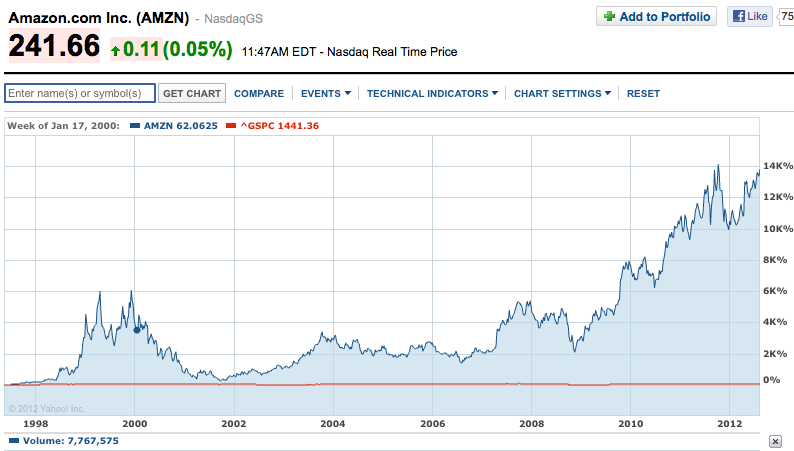Click the 2012 x-axis year label

click(x=730, y=424)
